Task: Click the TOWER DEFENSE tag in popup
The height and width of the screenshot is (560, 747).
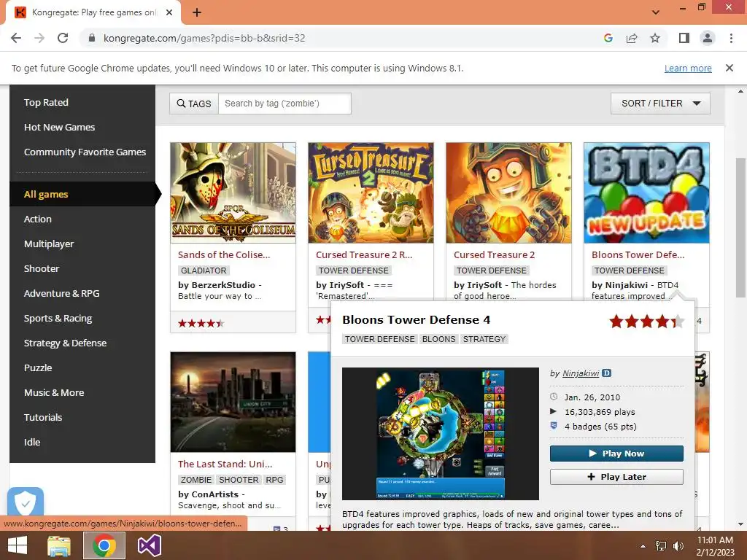Action: pos(379,339)
